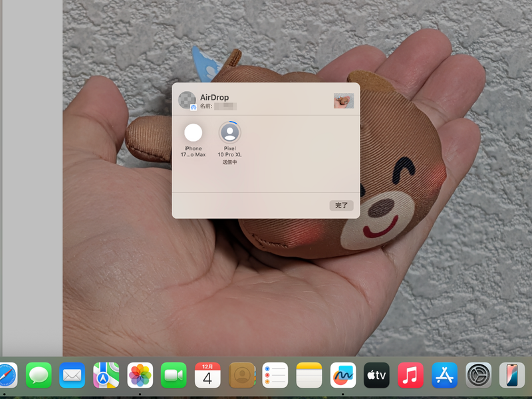Launch Apple Maps
532x399 pixels.
[x=106, y=376]
